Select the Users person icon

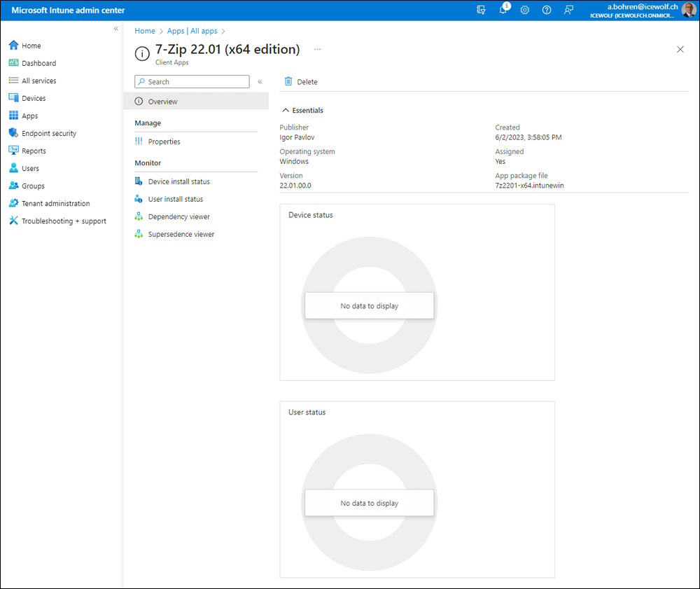point(13,168)
